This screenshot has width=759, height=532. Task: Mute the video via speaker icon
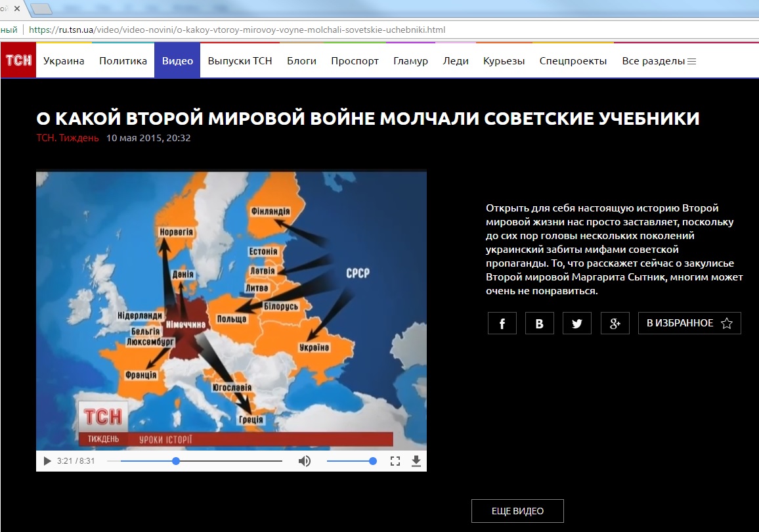click(305, 461)
